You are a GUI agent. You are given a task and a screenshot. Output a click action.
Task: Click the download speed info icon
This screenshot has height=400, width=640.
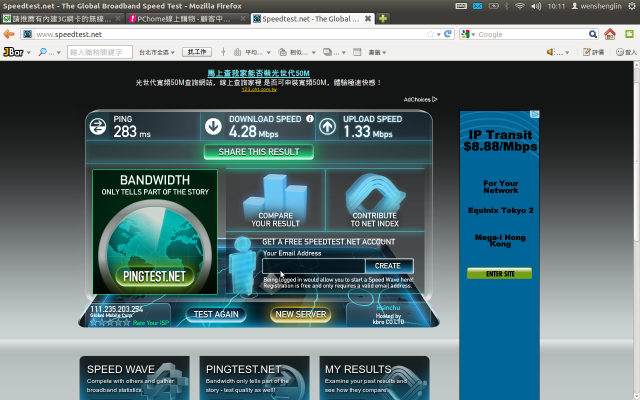310,119
